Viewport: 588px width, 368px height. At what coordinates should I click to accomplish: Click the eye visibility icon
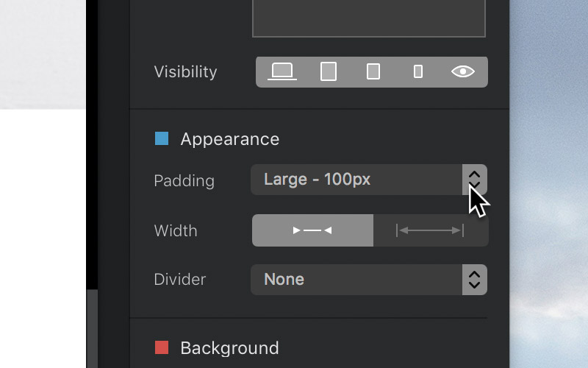(463, 71)
